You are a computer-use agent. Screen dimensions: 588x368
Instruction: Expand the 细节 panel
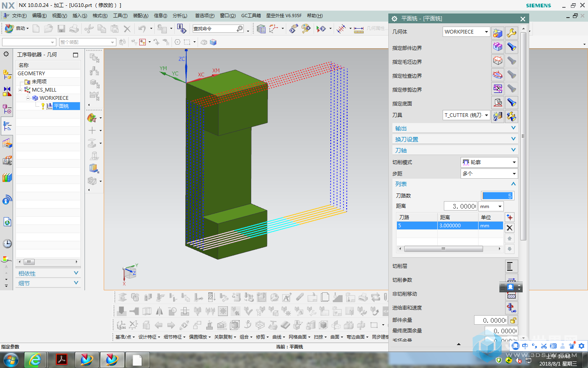click(x=48, y=283)
